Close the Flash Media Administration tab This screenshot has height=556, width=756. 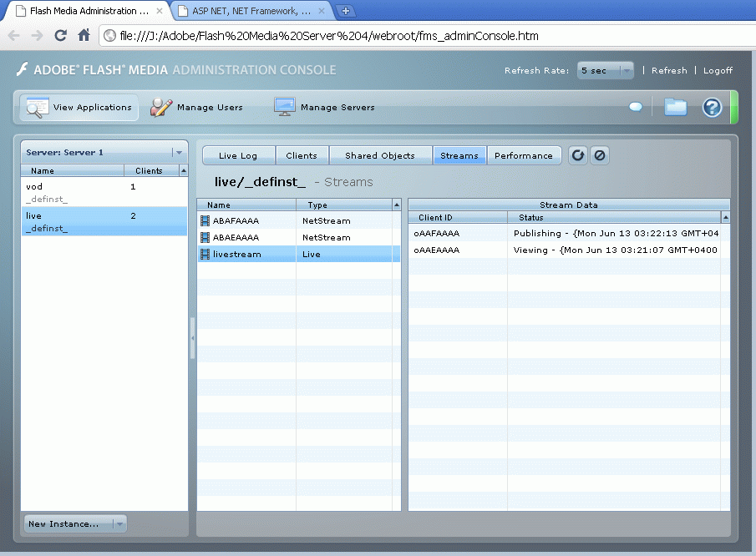pos(159,11)
